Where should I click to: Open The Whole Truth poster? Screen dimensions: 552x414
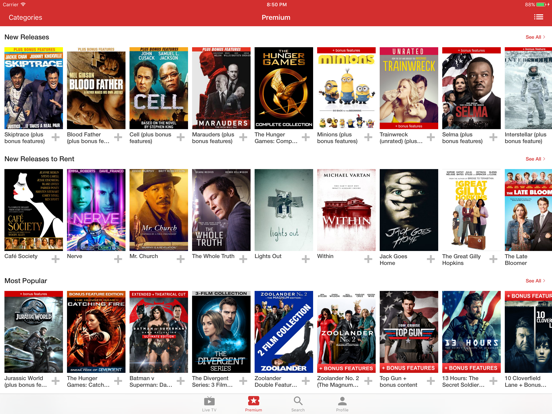[221, 210]
